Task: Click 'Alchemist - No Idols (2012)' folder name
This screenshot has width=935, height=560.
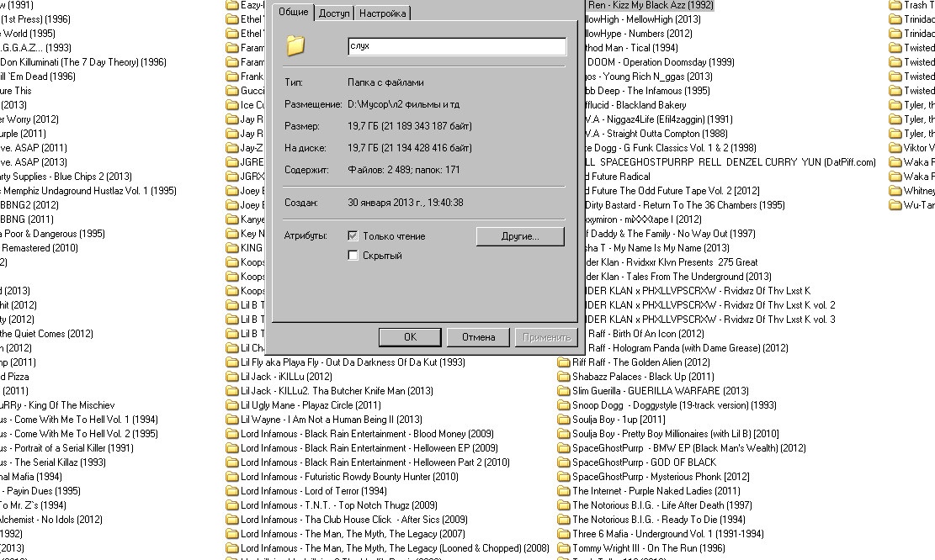Action: (x=51, y=520)
